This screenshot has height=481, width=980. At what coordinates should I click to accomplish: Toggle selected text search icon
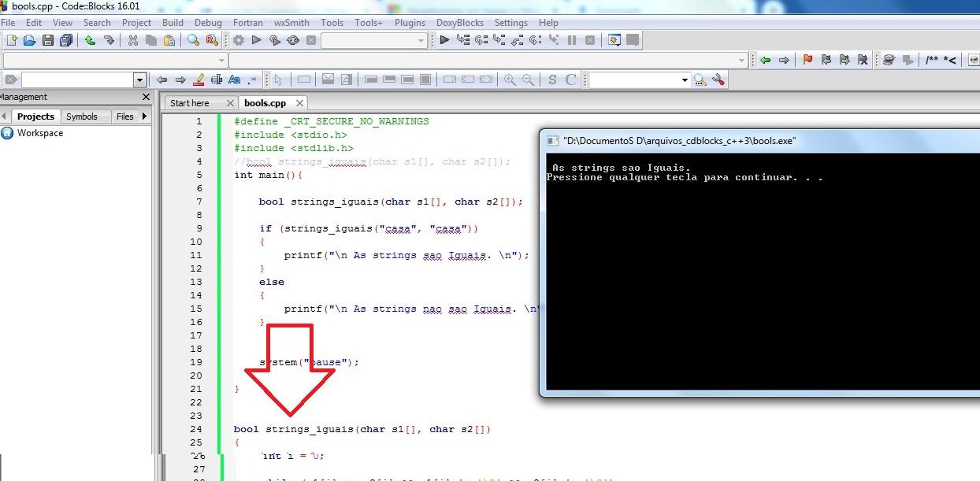217,80
